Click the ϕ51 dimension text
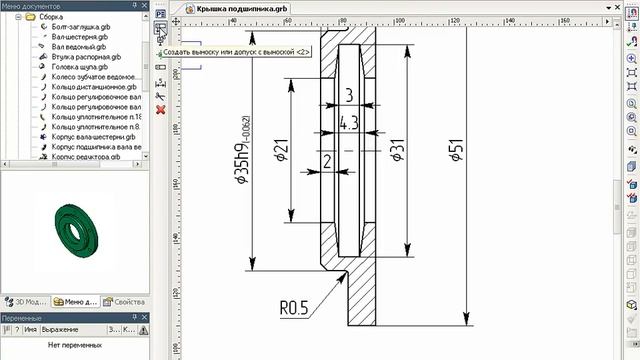640x360 pixels. point(457,150)
